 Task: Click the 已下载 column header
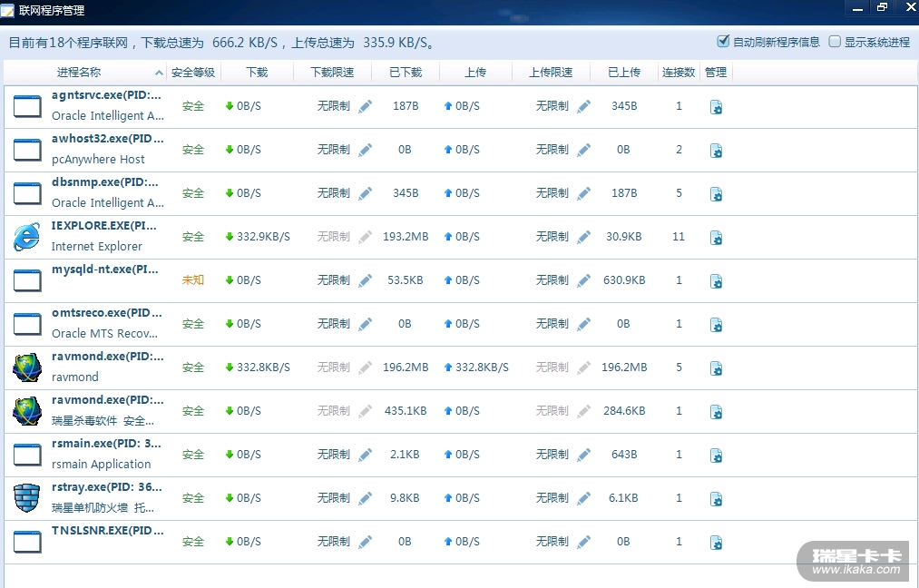click(x=406, y=73)
